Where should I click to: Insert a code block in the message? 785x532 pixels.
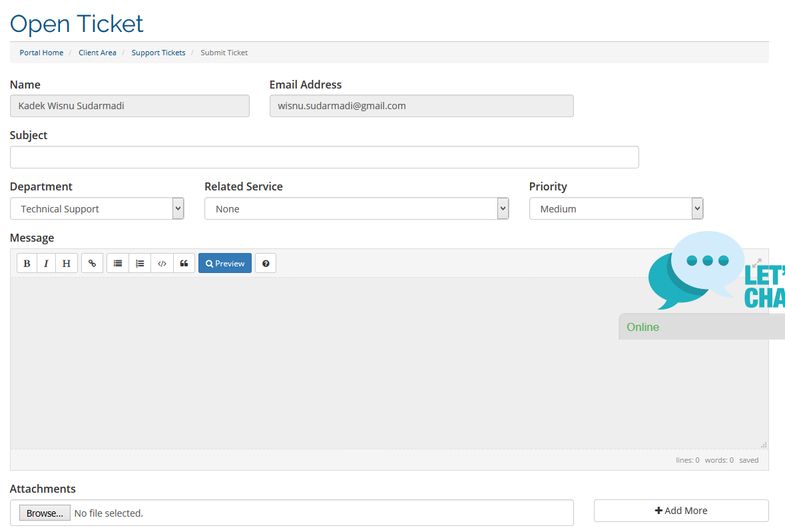(x=162, y=263)
